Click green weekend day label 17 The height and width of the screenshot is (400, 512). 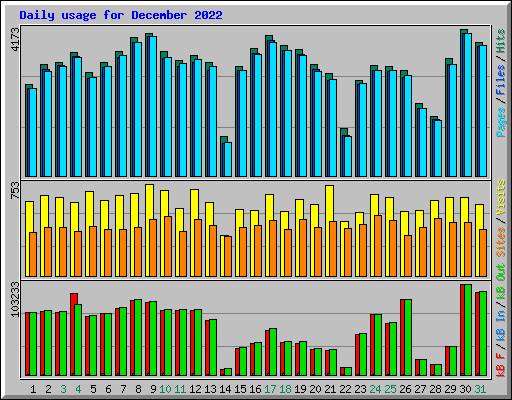tap(270, 389)
